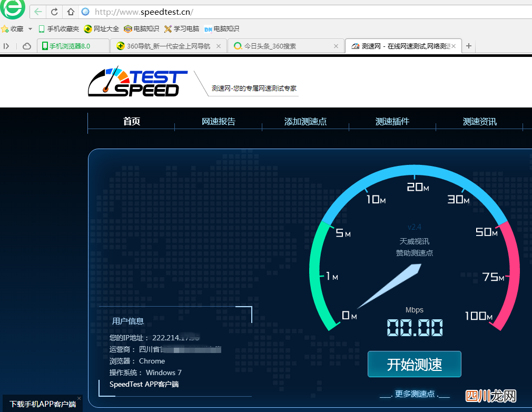
Task: Close the 下载手机APP客户端 banner
Action: tap(79, 398)
